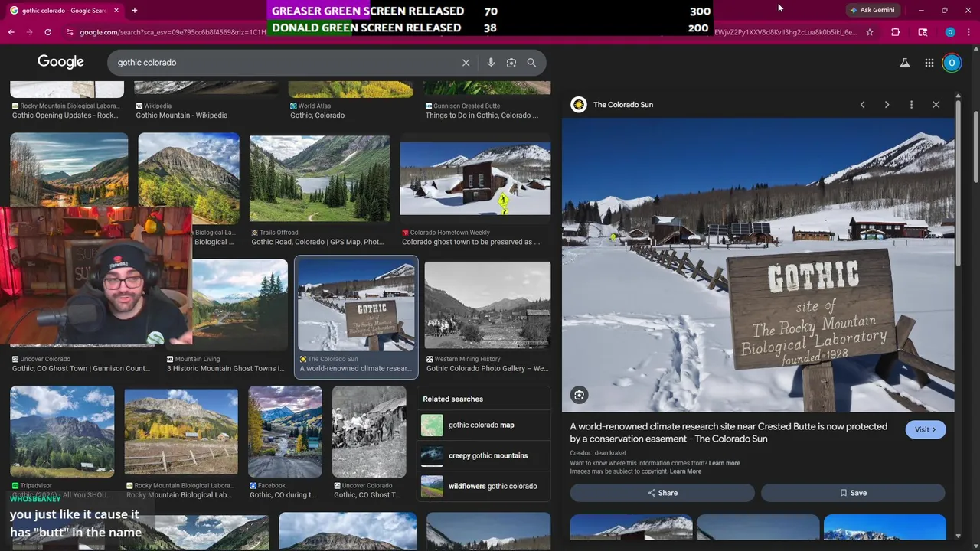The width and height of the screenshot is (980, 551).
Task: Go to previous image in preview panel
Action: pos(862,104)
